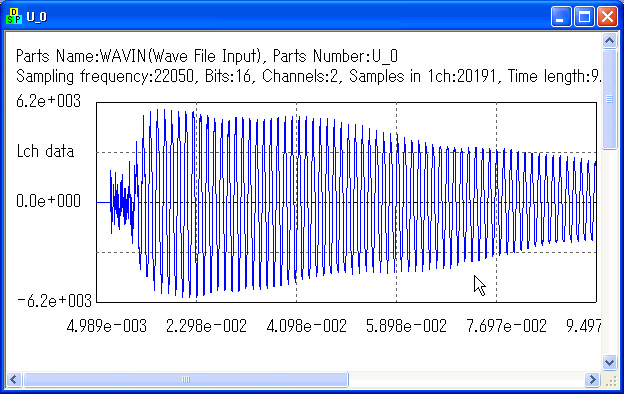Click the vertical scrollbar up arrow
This screenshot has height=394, width=624.
[609, 40]
